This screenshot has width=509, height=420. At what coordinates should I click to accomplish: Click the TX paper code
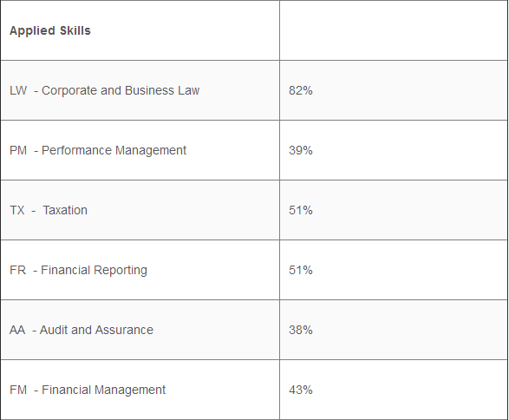[17, 211]
